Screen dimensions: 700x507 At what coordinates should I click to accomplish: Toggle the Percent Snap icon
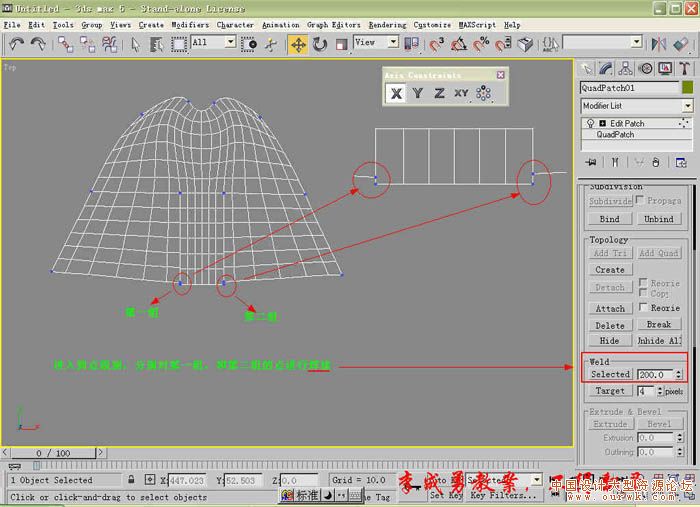tap(481, 44)
